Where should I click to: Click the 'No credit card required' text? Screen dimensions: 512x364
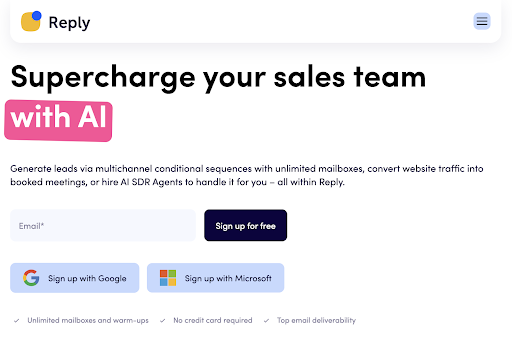[x=213, y=320]
